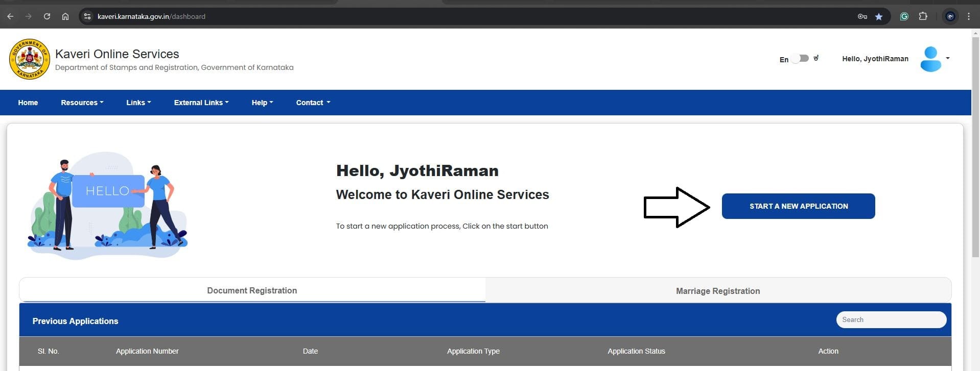Image resolution: width=980 pixels, height=371 pixels.
Task: Click the Start a New Application button
Action: 798,206
